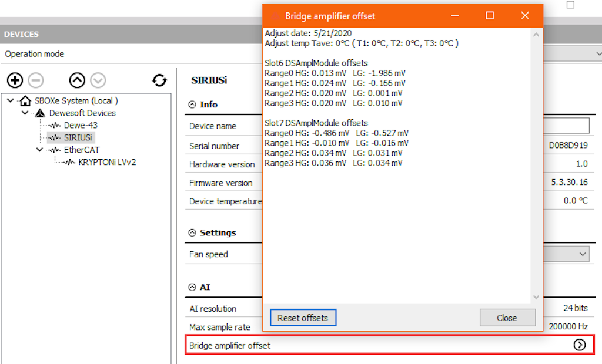The image size is (602, 364).
Task: Collapse the AI section
Action: (x=192, y=287)
